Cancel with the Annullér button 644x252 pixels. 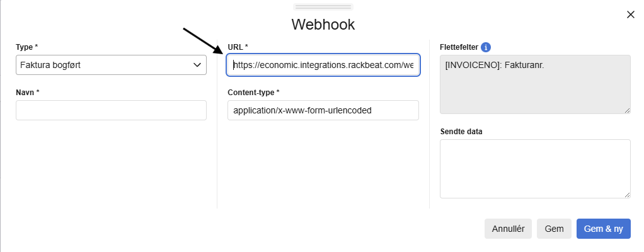pyautogui.click(x=508, y=229)
